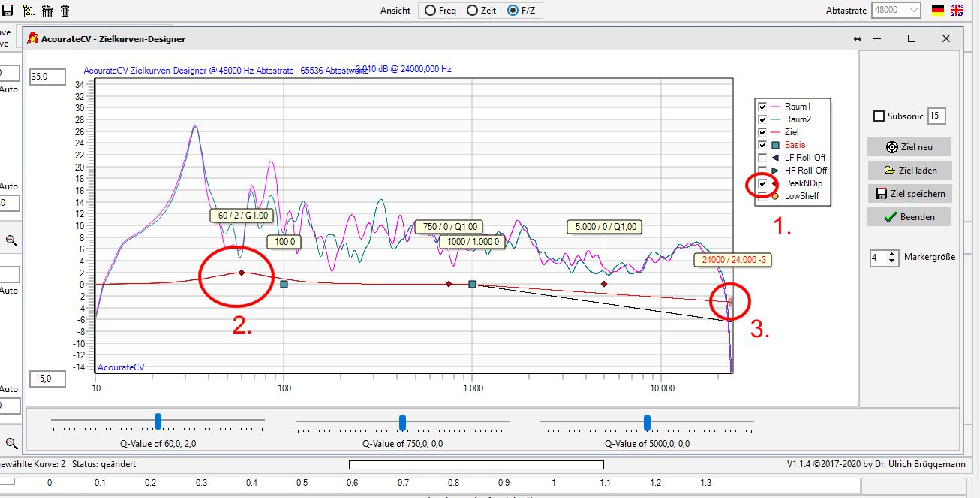The image size is (980, 498).
Task: Decrease Markergröße with the down arrow
Action: 891,261
